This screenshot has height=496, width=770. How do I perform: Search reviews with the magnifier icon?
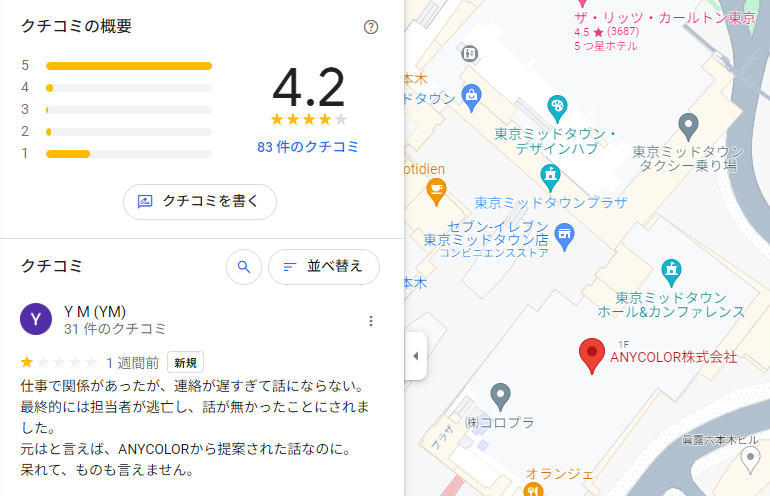[x=244, y=267]
